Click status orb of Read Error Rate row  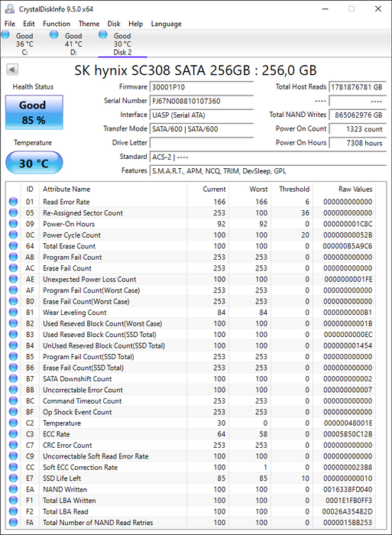click(13, 202)
